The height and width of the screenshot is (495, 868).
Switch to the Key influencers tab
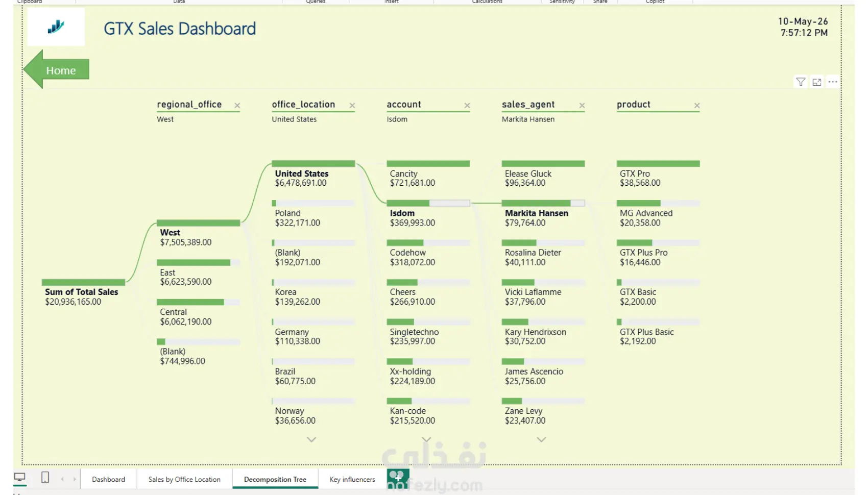(x=352, y=479)
